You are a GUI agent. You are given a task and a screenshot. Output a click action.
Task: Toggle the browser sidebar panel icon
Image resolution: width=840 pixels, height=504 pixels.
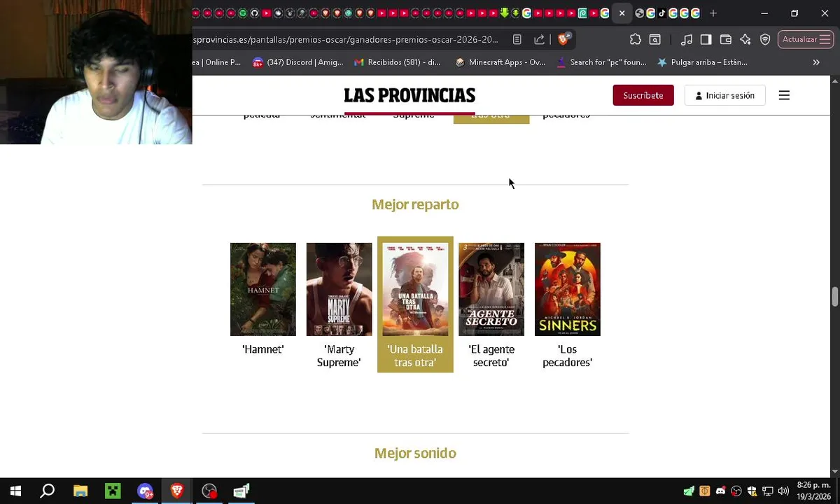point(706,39)
